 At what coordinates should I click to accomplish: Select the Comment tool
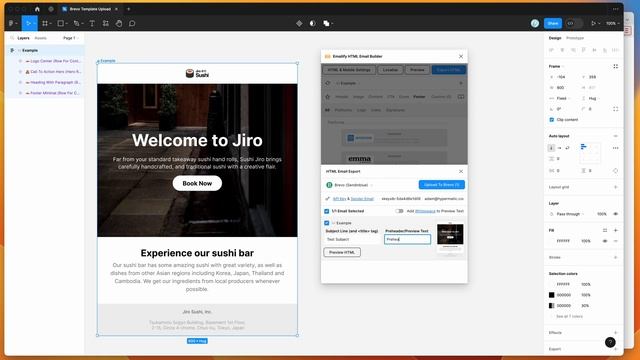(132, 23)
